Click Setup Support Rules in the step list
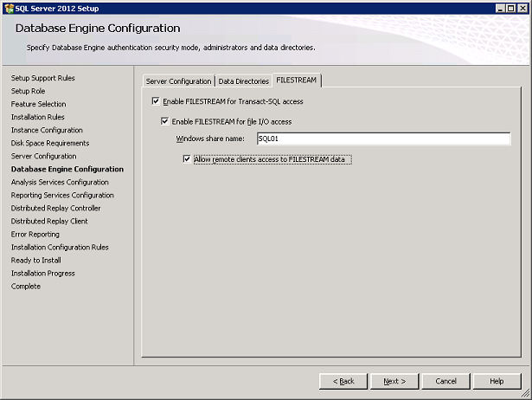 click(x=42, y=78)
